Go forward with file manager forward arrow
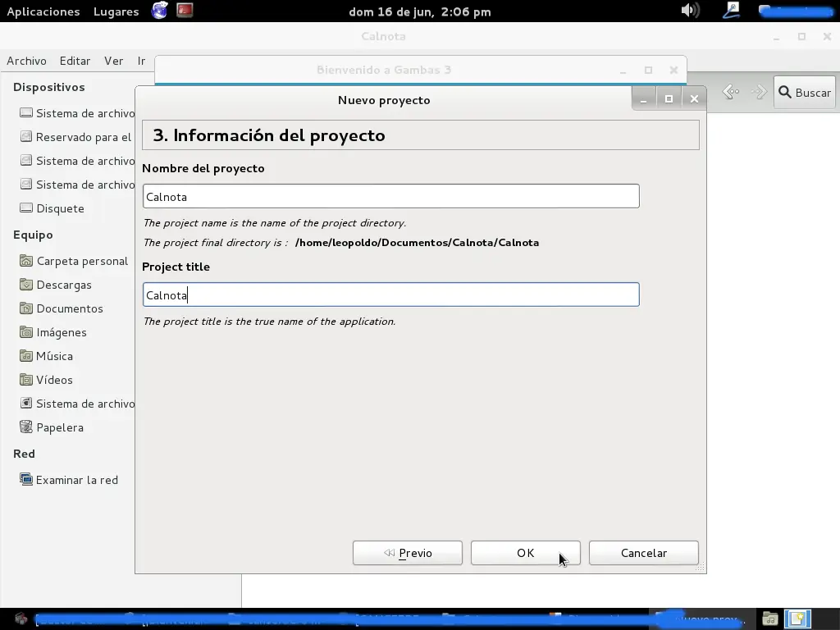The width and height of the screenshot is (840, 630). (x=759, y=92)
